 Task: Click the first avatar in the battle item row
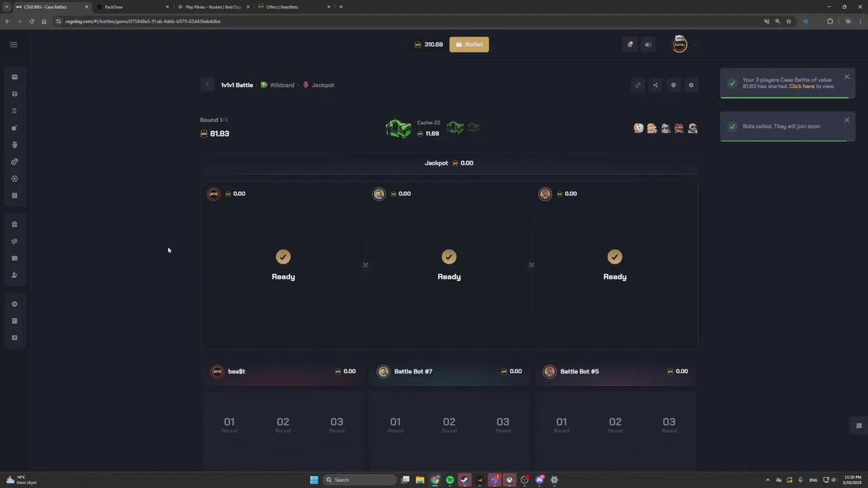638,128
